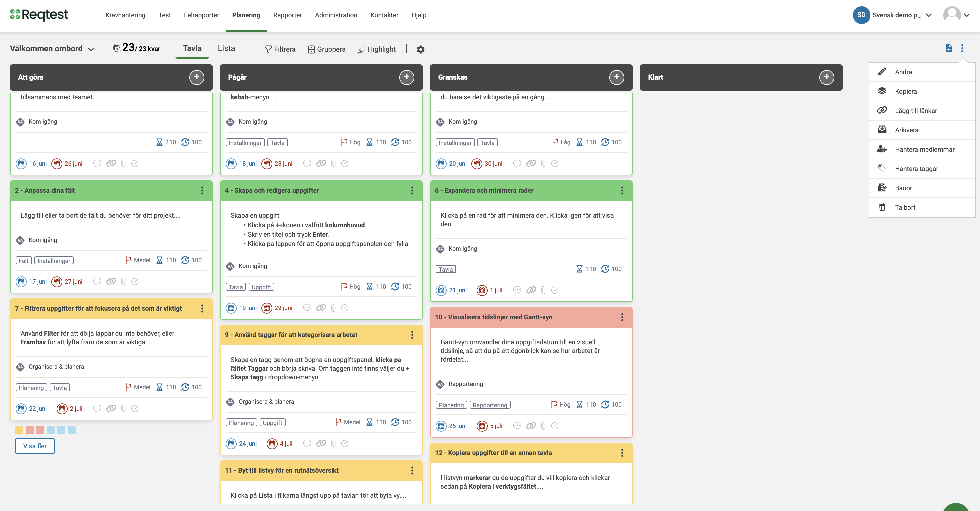This screenshot has height=511, width=980.
Task: Click the SD project avatar circle
Action: coord(861,15)
